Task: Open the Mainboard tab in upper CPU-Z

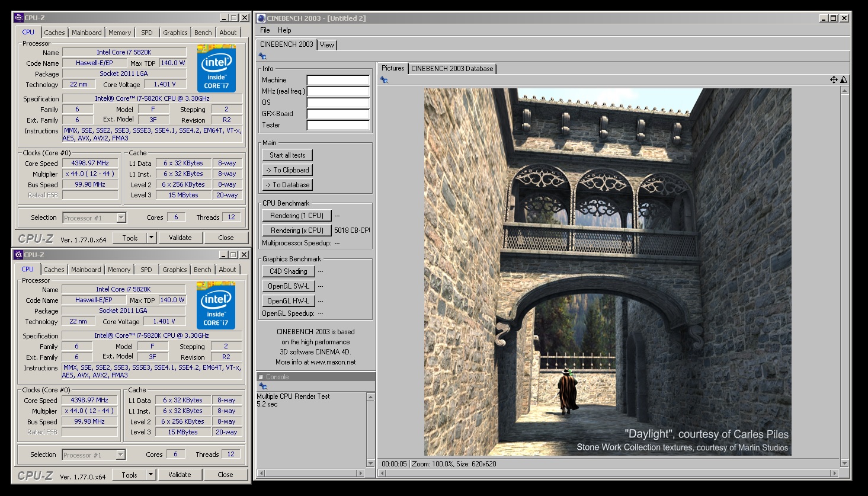Action: pos(87,33)
